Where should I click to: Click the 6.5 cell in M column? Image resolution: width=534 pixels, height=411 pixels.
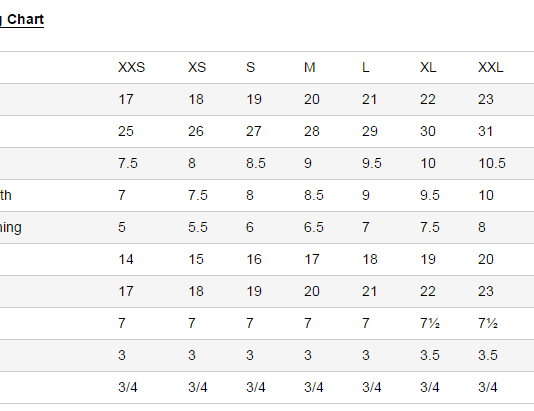(313, 227)
